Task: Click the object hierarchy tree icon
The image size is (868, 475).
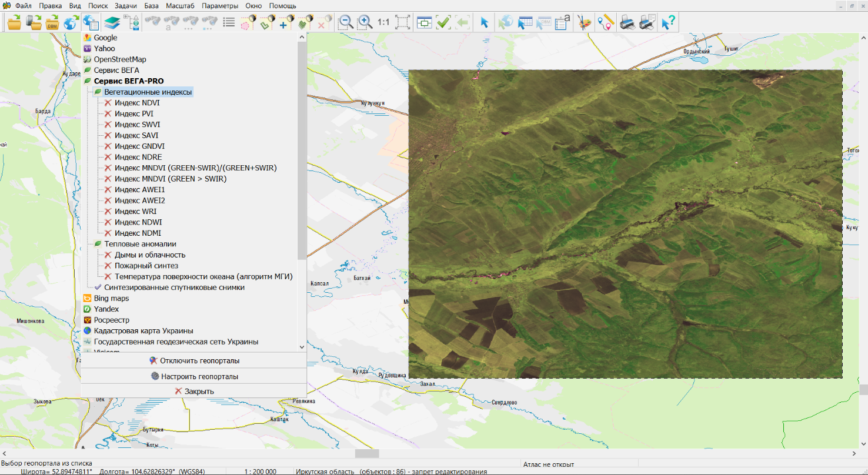Action: pos(132,22)
